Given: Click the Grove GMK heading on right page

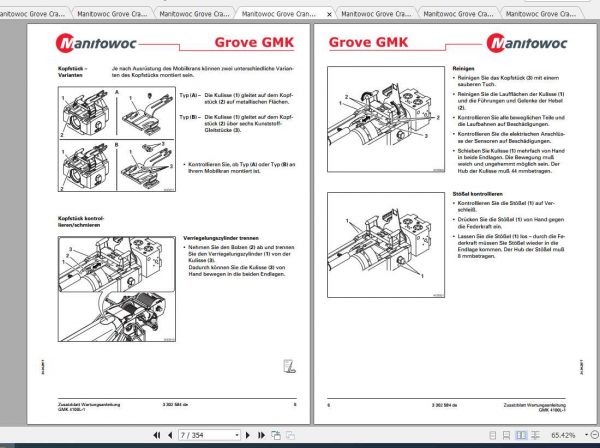Looking at the screenshot, I should click(368, 42).
